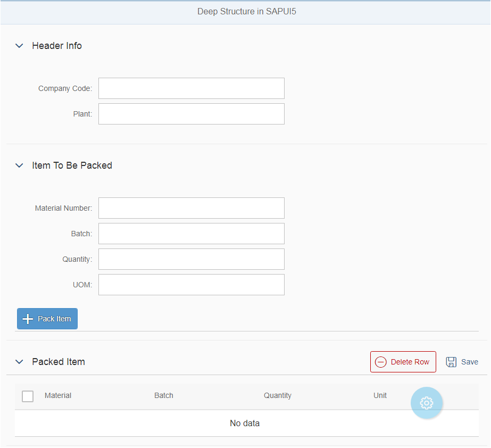Click the Material Number label

click(x=63, y=208)
